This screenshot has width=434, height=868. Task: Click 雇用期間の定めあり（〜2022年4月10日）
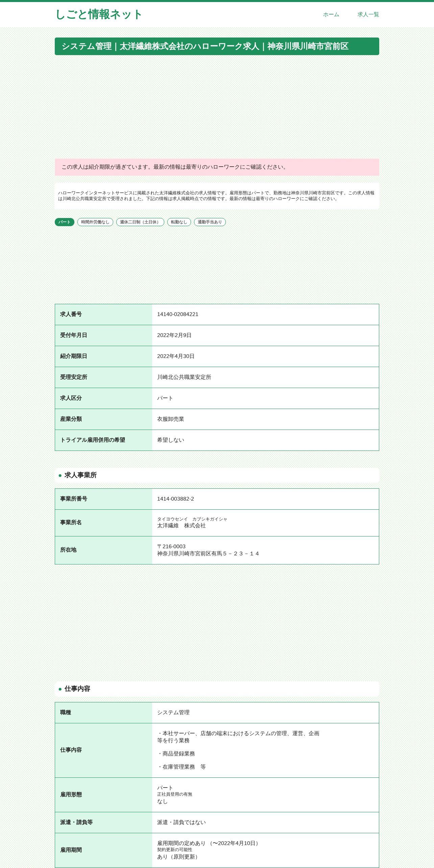[x=209, y=843]
